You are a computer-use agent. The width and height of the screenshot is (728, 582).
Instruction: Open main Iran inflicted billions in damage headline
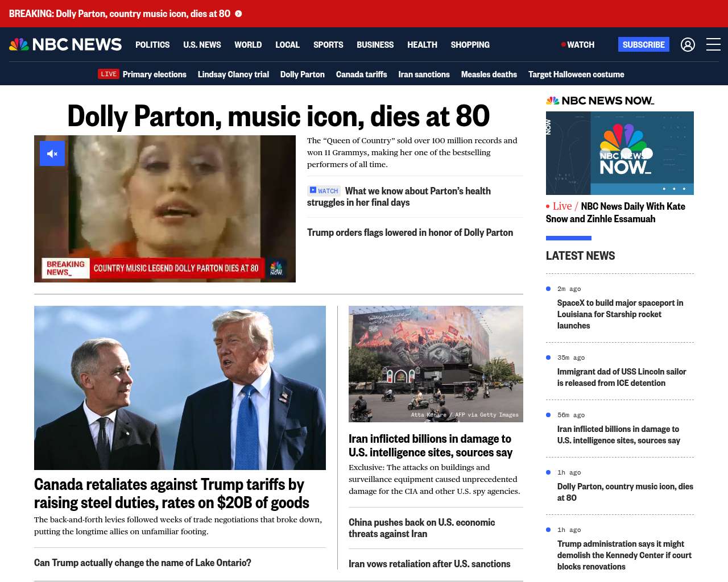tap(431, 446)
